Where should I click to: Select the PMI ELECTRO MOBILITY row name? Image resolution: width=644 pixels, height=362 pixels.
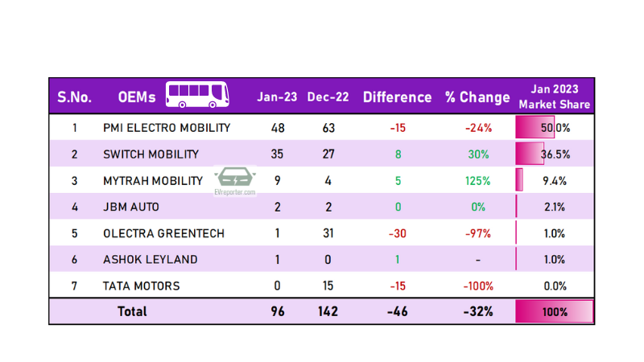pos(167,128)
